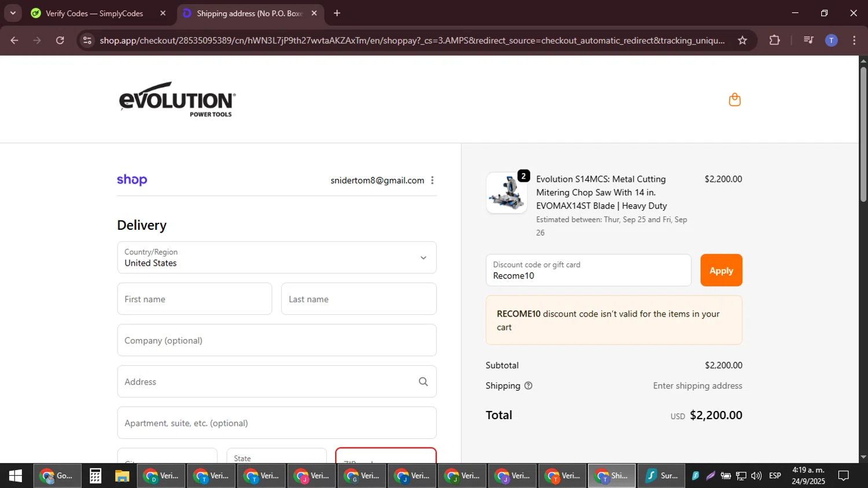The width and height of the screenshot is (868, 488).
Task: Open File Explorer from the taskbar
Action: (x=122, y=476)
